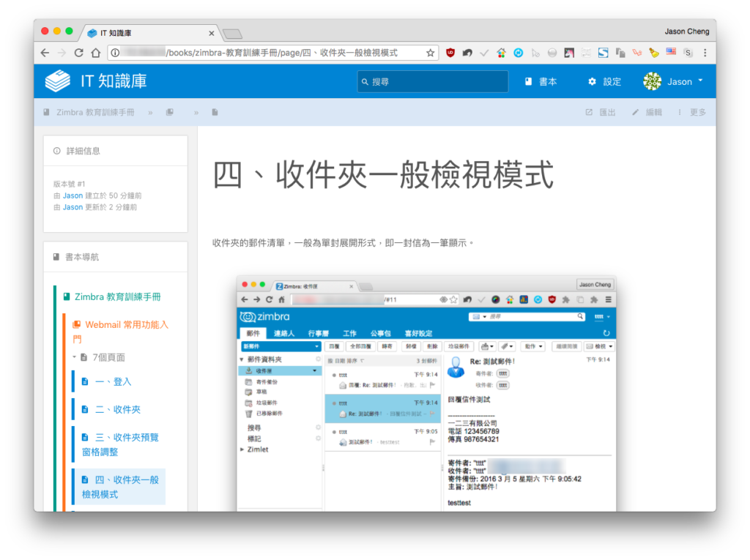Click the dark curved arrow extension icon
The width and height of the screenshot is (750, 560).
(x=467, y=53)
